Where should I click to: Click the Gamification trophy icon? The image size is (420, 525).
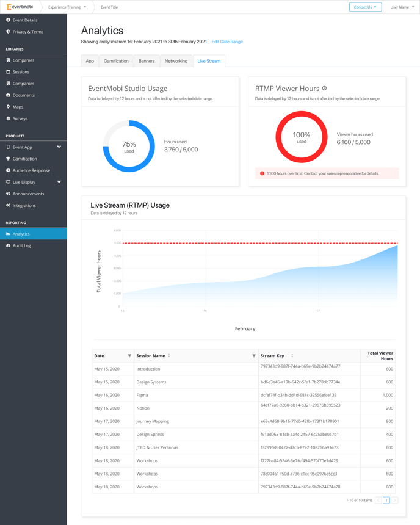coord(8,159)
